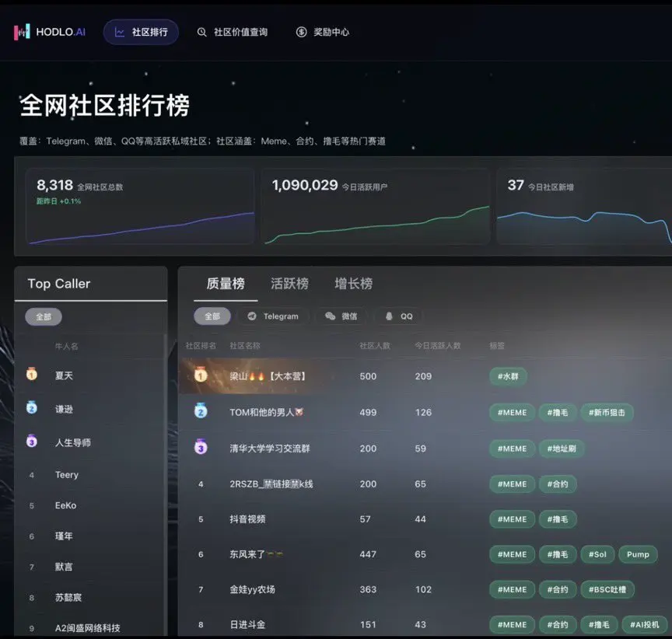Open community 抖音视频
Viewport: 672px width, 639px height.
click(247, 519)
